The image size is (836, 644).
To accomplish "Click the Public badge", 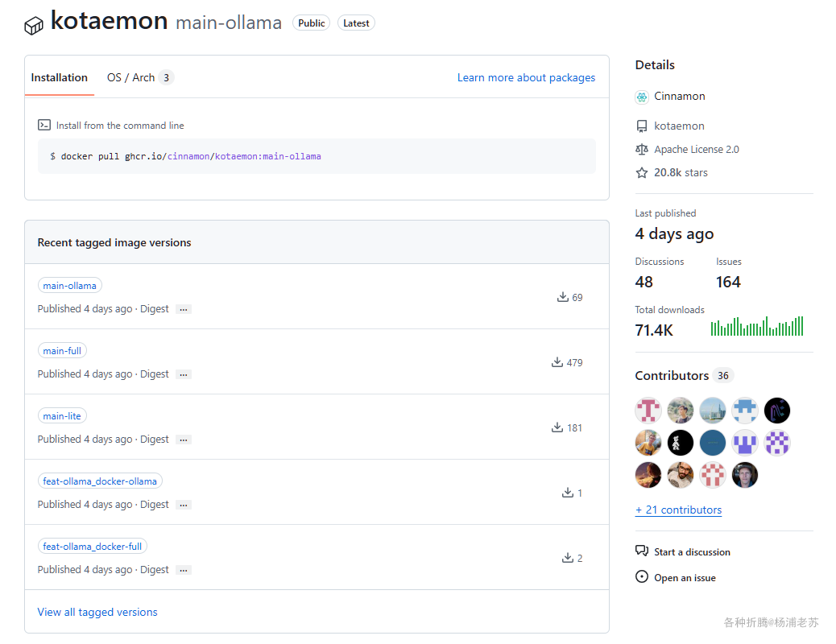I will (312, 23).
